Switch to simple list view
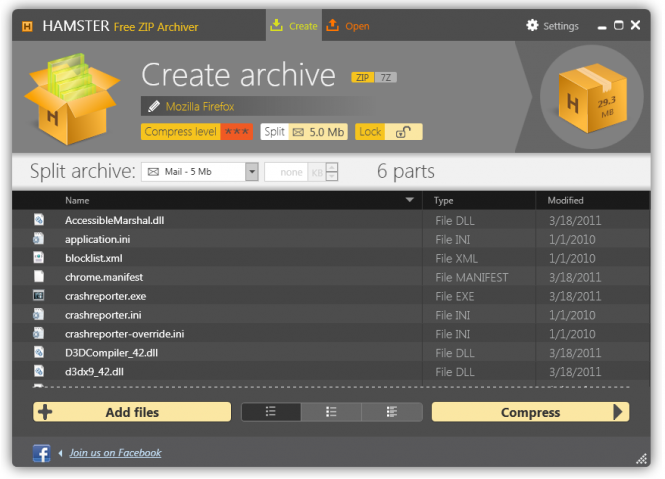This screenshot has height=479, width=665. coord(271,412)
